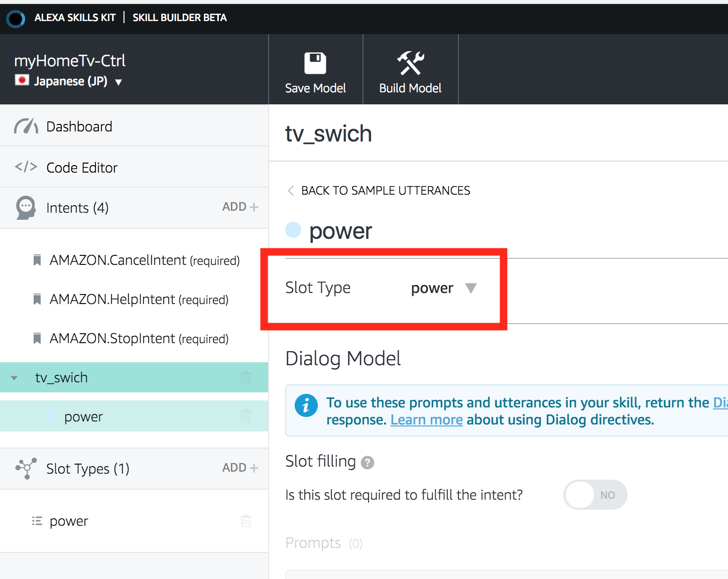The width and height of the screenshot is (728, 579).
Task: Select AMAZON.HelpIntent in the list
Action: point(139,299)
